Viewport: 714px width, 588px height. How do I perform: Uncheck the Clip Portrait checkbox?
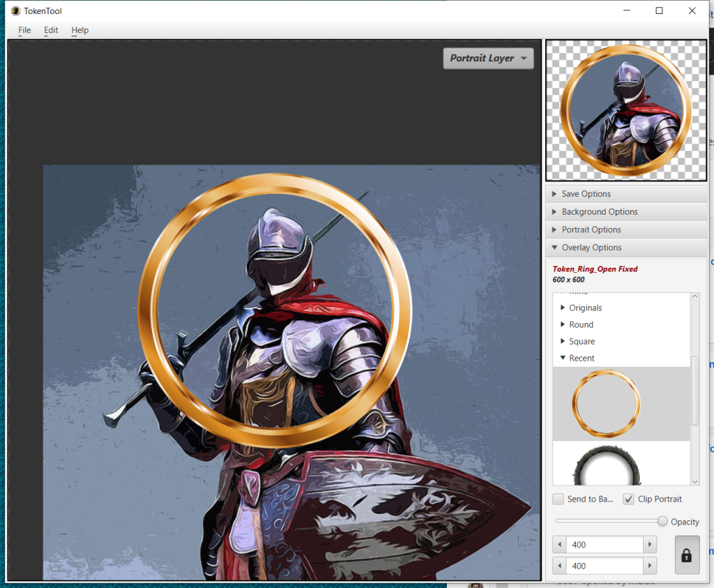(628, 499)
